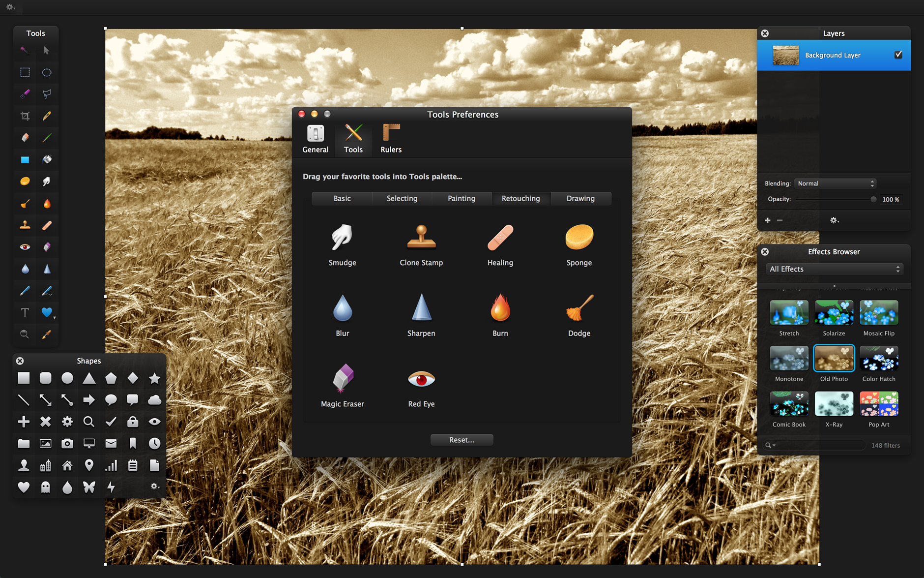The image size is (924, 578).
Task: Pick the right arrow shape in Shapes
Action: [89, 400]
